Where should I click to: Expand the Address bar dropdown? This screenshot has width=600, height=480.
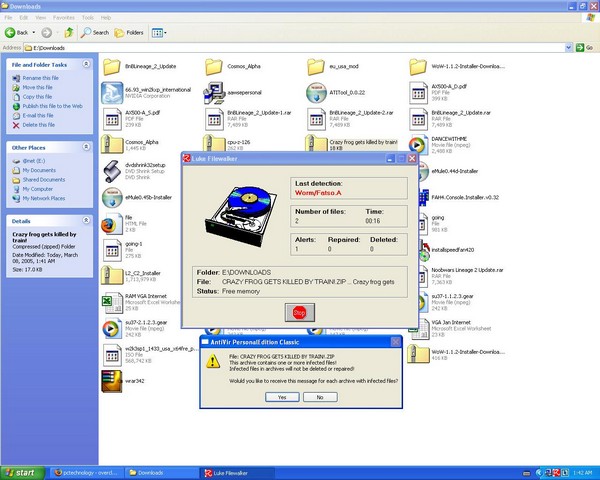coord(568,47)
